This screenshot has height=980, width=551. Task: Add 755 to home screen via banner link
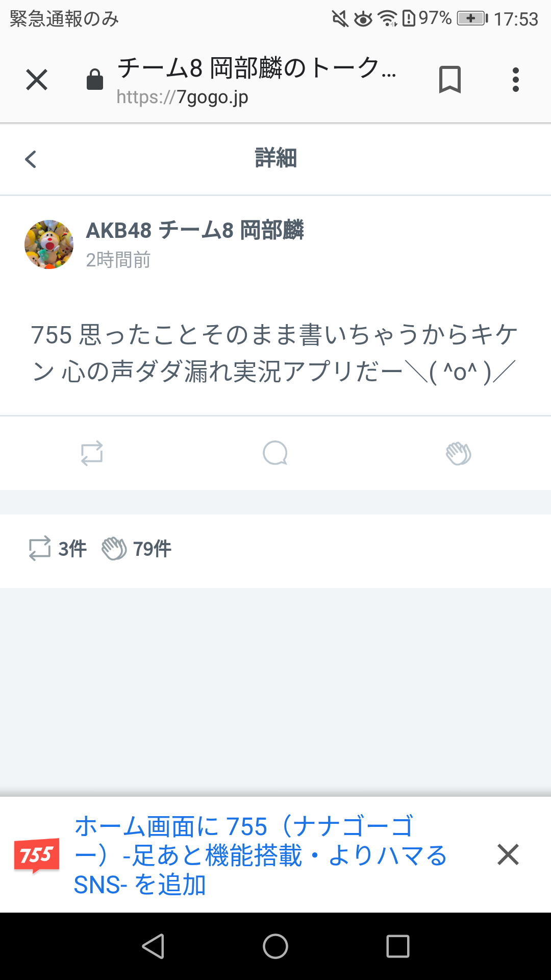click(260, 855)
